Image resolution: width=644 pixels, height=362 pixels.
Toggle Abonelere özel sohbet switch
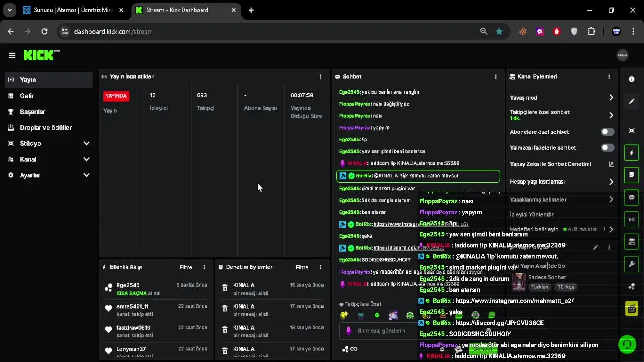click(607, 132)
